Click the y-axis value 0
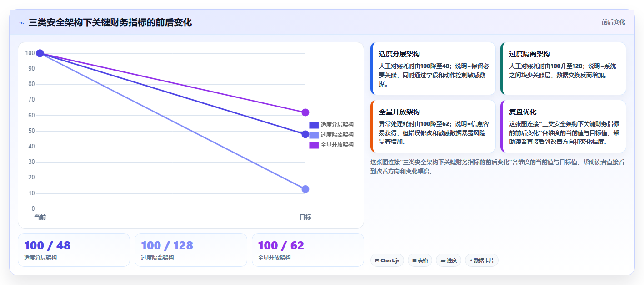 (33, 209)
